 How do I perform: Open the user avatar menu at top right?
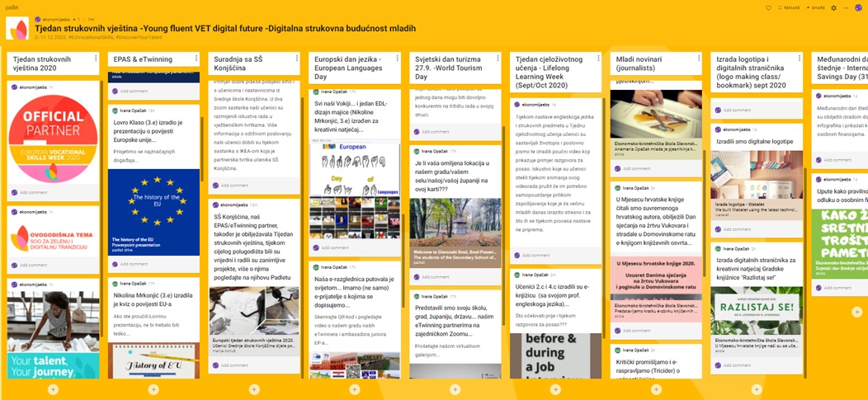click(860, 7)
